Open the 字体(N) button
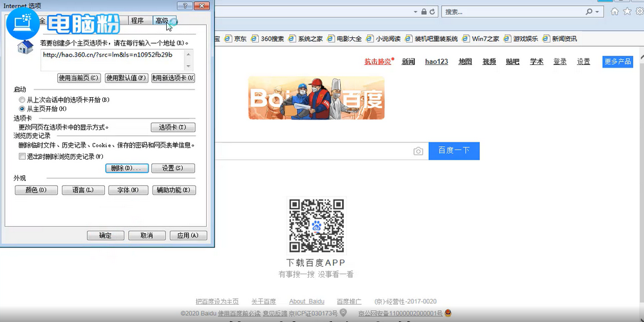The height and width of the screenshot is (322, 644). click(x=128, y=190)
